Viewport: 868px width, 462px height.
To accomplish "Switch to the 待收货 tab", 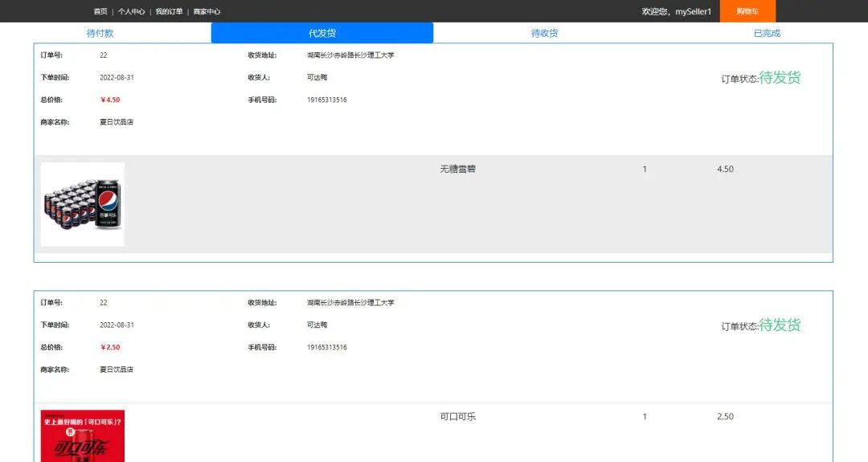I will click(x=545, y=33).
